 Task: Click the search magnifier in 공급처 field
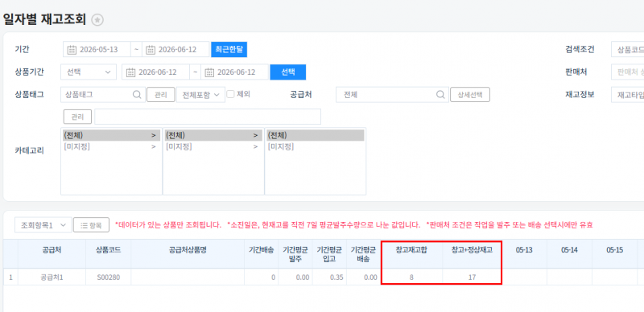tap(440, 94)
